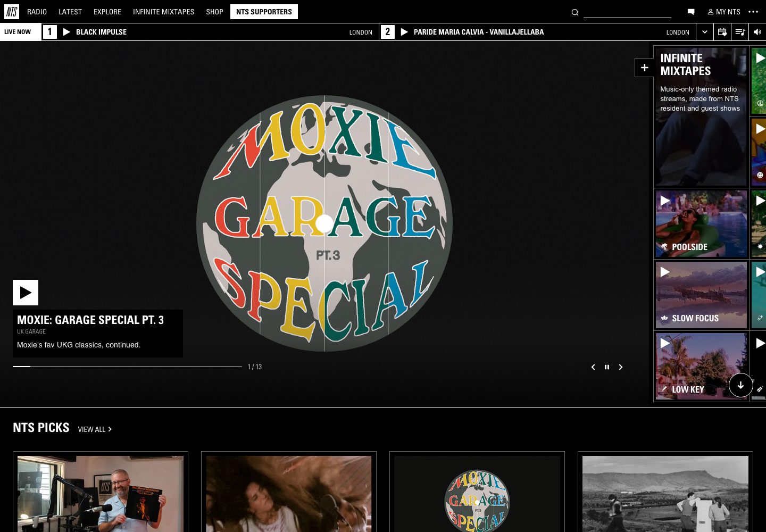Click the NTS logo in the header
The image size is (766, 532).
12,11
